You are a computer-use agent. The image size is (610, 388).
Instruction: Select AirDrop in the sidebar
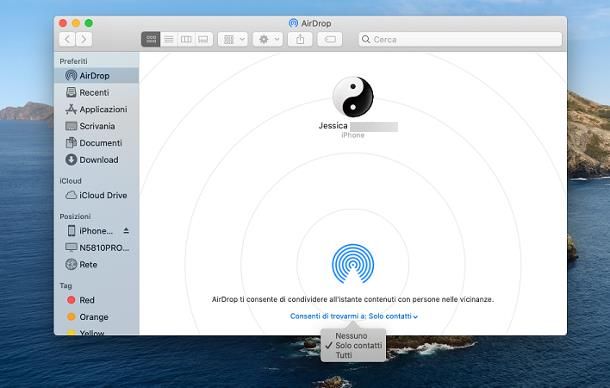click(x=96, y=75)
